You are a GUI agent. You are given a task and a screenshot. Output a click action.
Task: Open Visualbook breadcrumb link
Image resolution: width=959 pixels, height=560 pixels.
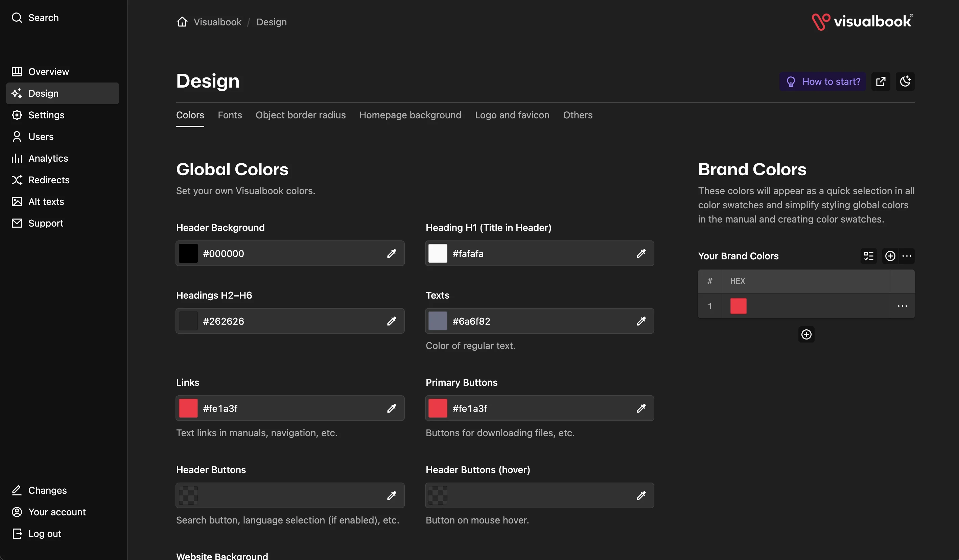[217, 22]
